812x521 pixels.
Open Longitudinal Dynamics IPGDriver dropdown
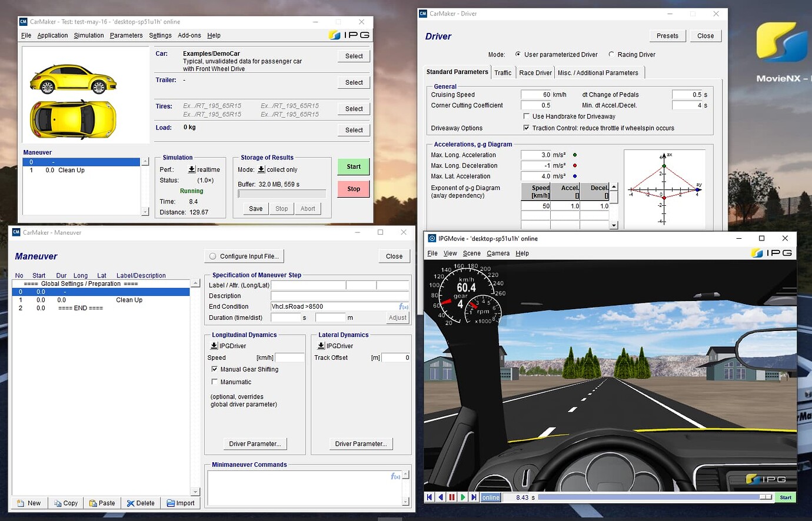click(x=214, y=346)
